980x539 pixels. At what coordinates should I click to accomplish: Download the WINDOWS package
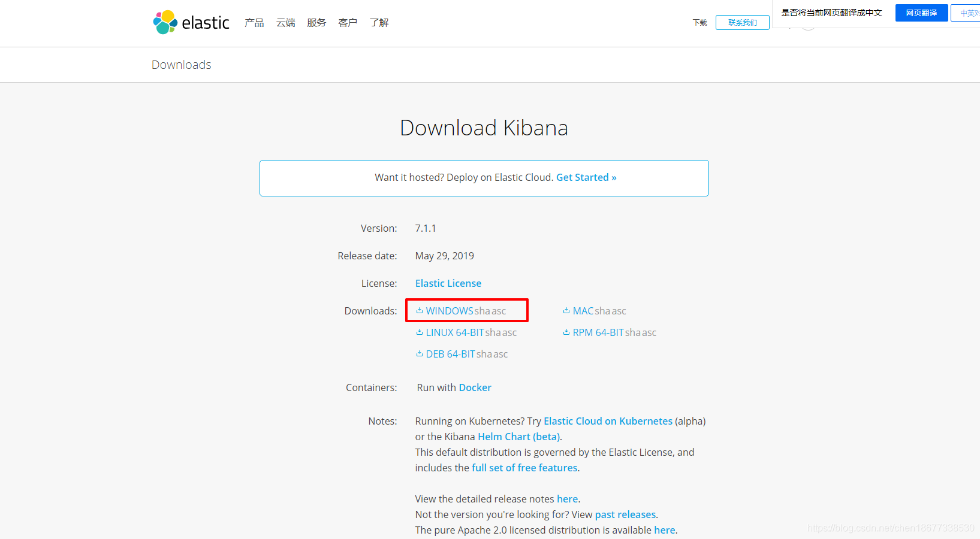450,311
